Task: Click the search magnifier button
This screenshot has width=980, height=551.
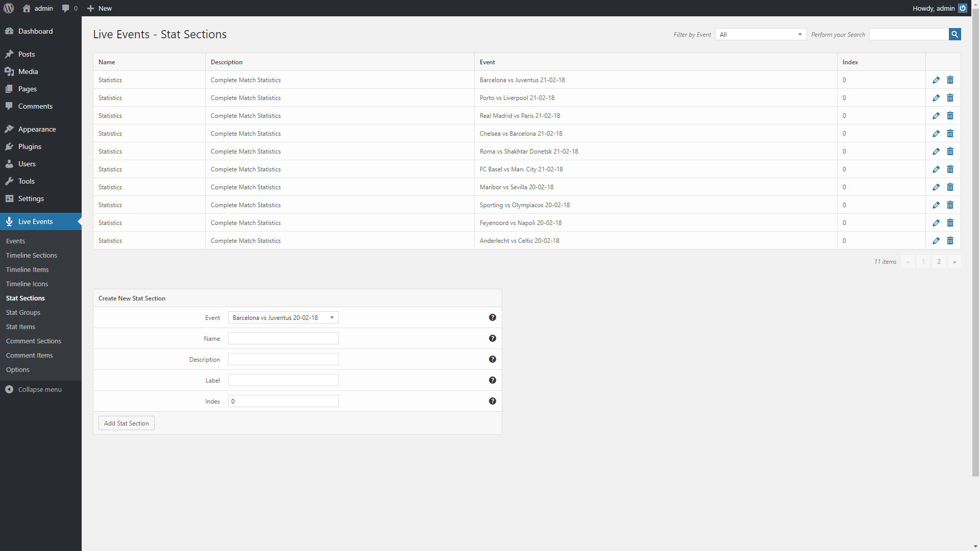Action: (954, 34)
